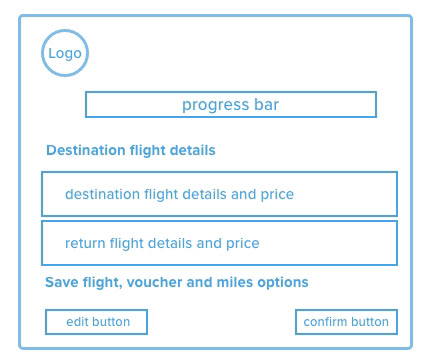Confirm the booking with confirm button
The width and height of the screenshot is (430, 360).
346,322
